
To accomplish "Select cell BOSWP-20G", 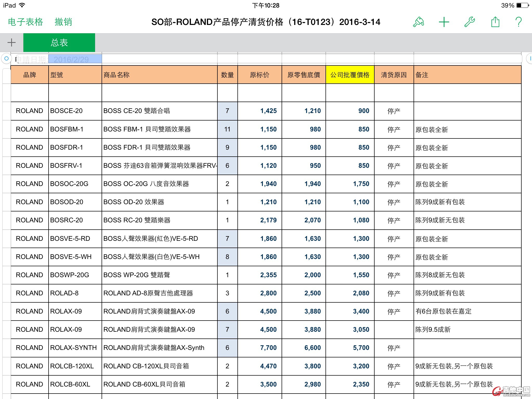I will [75, 275].
